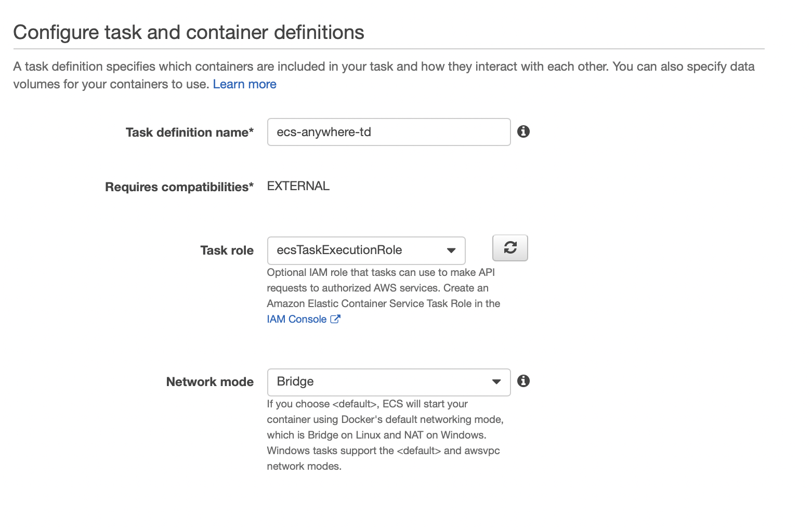This screenshot has height=530, width=812.
Task: Expand Task role dropdown arrow
Action: (451, 250)
